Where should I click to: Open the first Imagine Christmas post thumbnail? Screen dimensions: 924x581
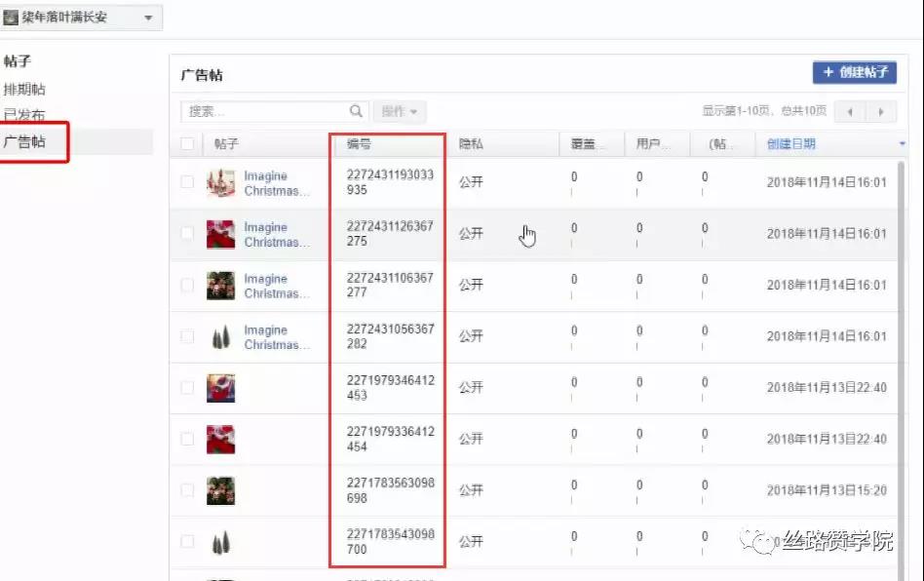coord(221,182)
